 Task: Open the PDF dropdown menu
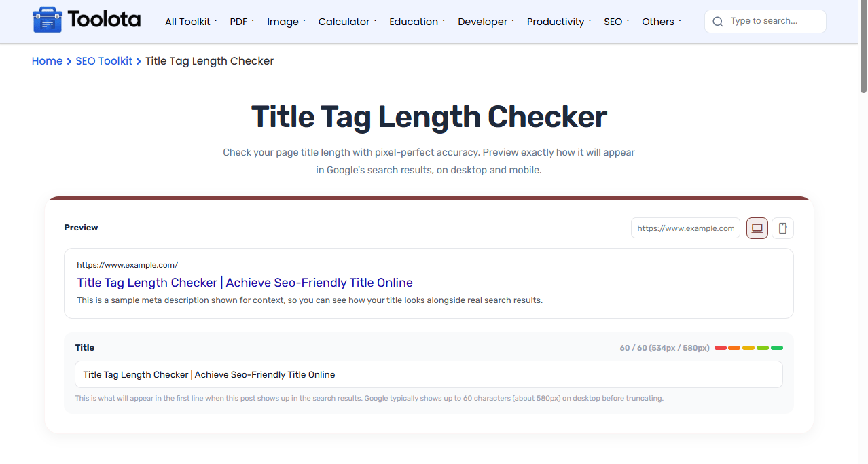pos(242,22)
